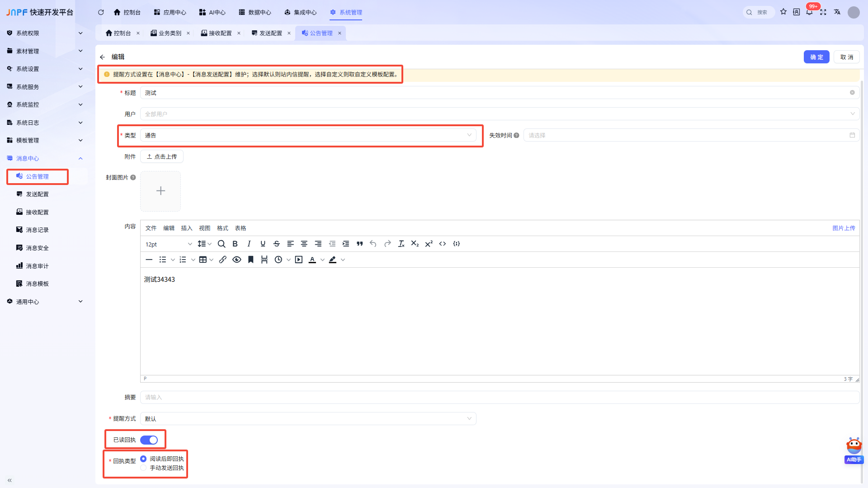Open 数据中心 in top navigation

[255, 12]
